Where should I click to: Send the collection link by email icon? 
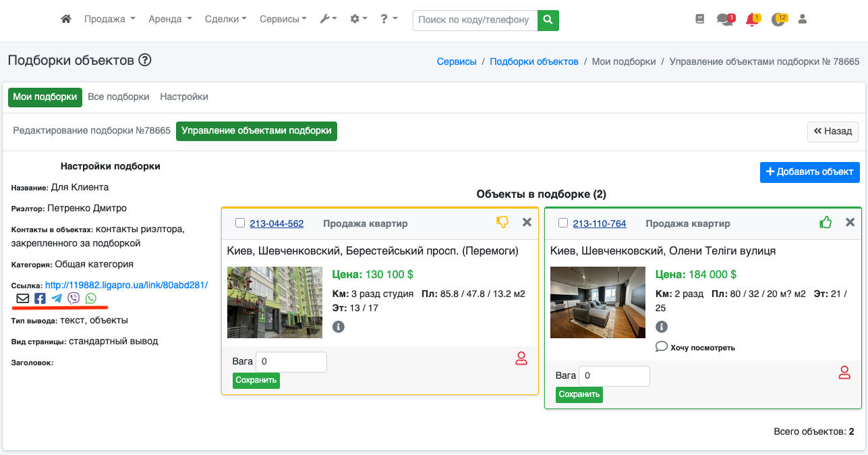pos(23,298)
